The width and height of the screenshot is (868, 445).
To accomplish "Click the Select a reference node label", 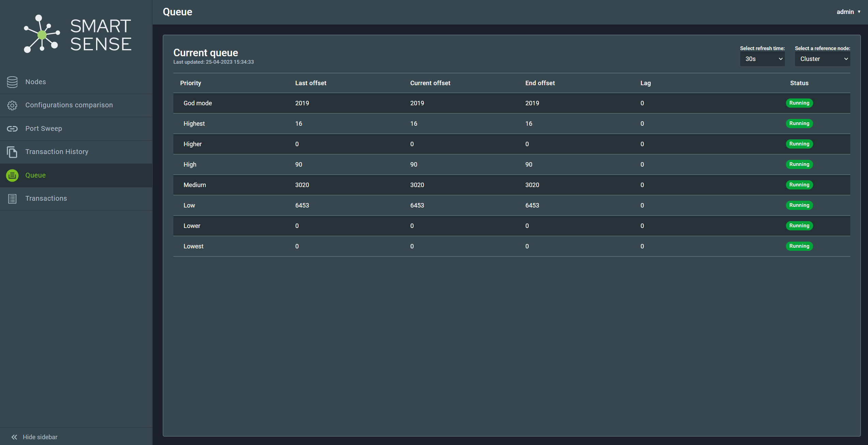I will 822,48.
